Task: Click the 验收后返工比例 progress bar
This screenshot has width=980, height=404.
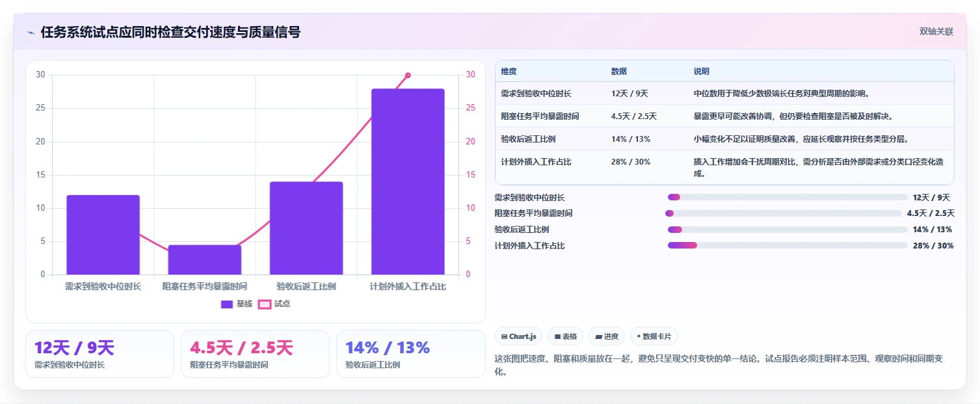Action: click(x=788, y=230)
